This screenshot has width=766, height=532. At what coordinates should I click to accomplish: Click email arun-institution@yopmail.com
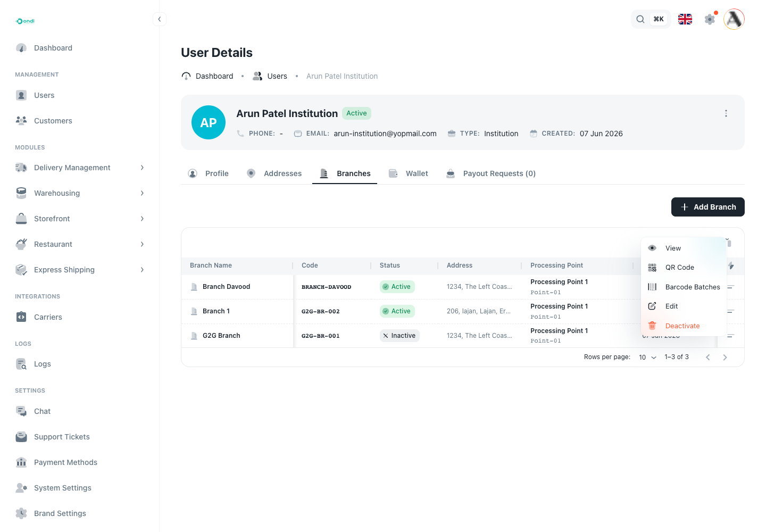tap(385, 134)
